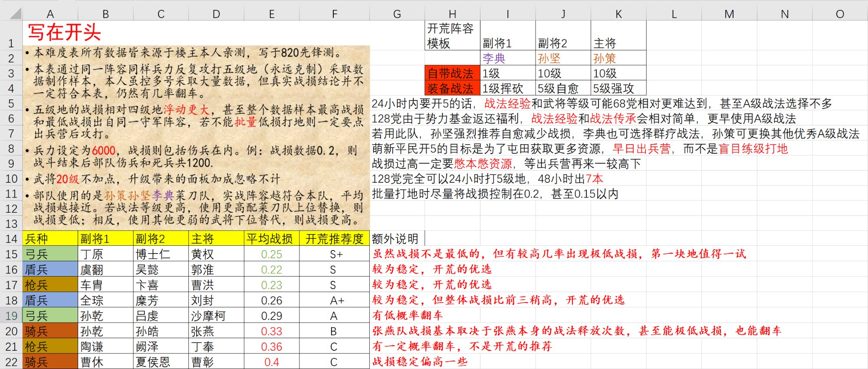Select column F header
Image resolution: width=868 pixels, height=369 pixels.
(334, 14)
